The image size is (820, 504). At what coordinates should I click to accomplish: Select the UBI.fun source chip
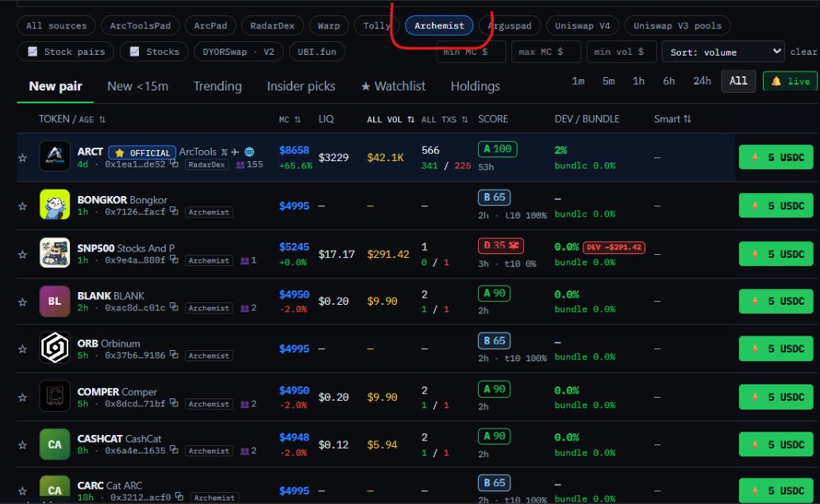(317, 52)
